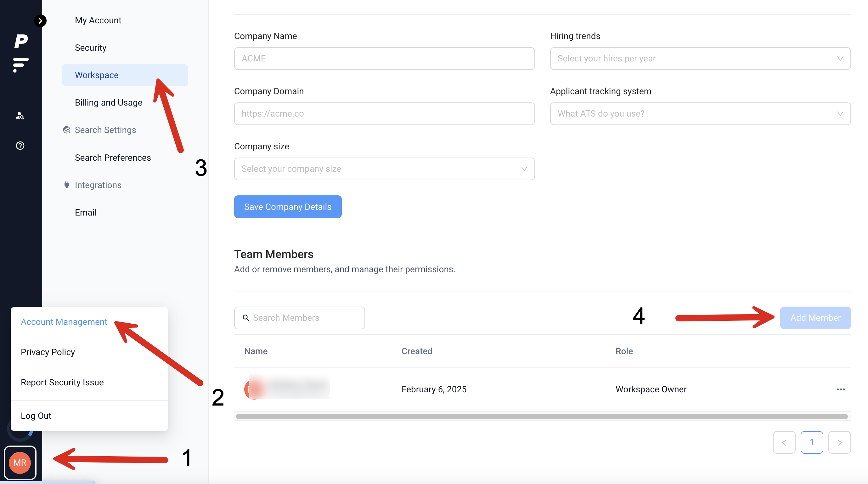The height and width of the screenshot is (484, 868).
Task: Go to previous page arrow
Action: pos(784,442)
